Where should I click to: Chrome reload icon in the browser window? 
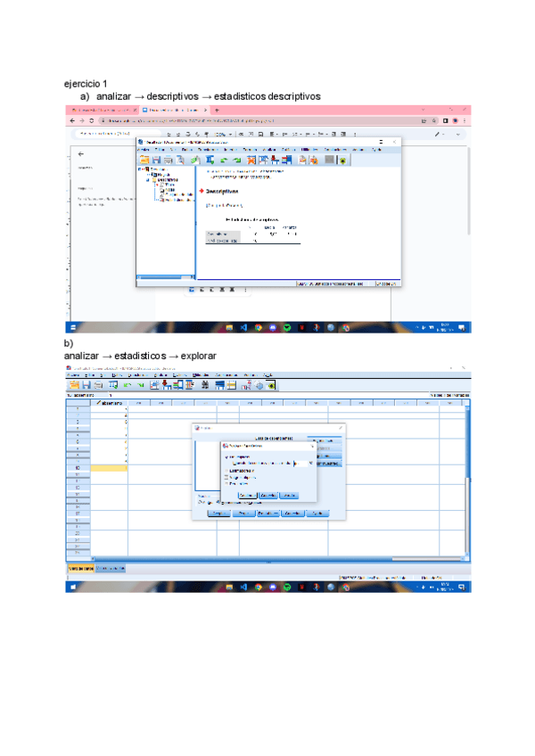coord(91,121)
